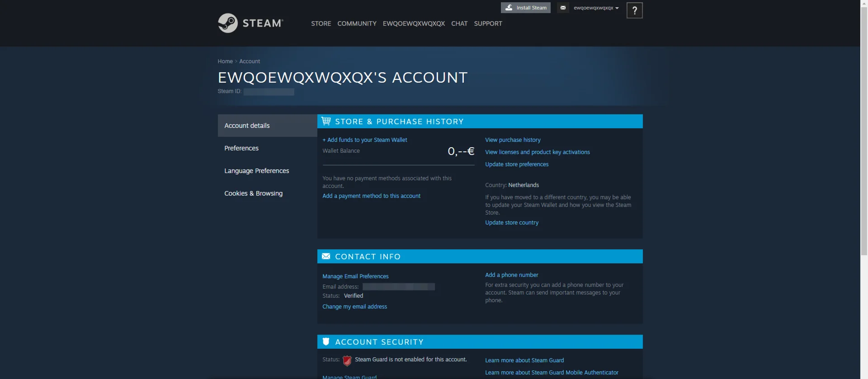Click the Wallet Balance label
The height and width of the screenshot is (379, 868).
[x=341, y=151]
